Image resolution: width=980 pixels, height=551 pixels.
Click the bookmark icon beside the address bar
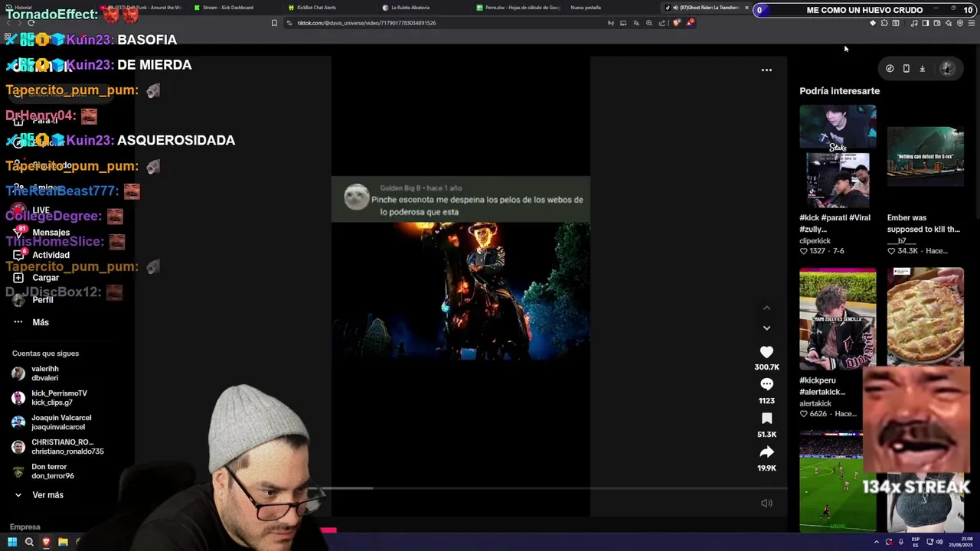tap(274, 23)
